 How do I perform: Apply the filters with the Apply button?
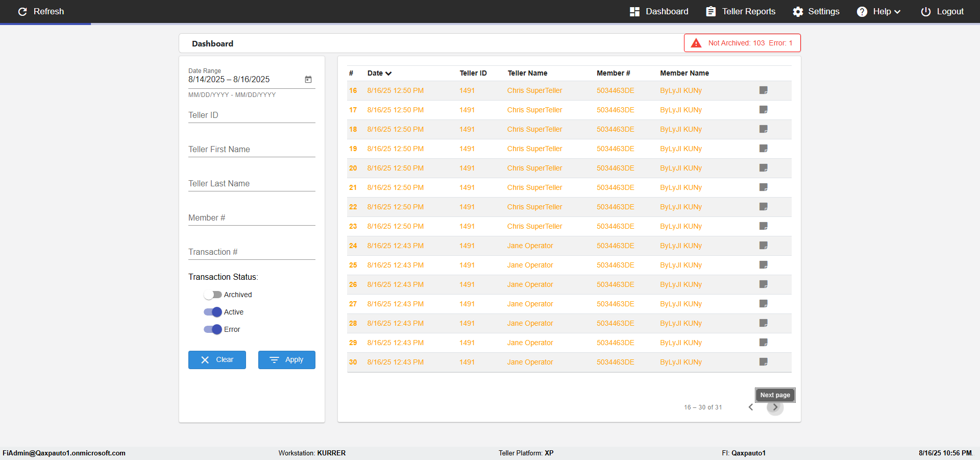(x=287, y=360)
